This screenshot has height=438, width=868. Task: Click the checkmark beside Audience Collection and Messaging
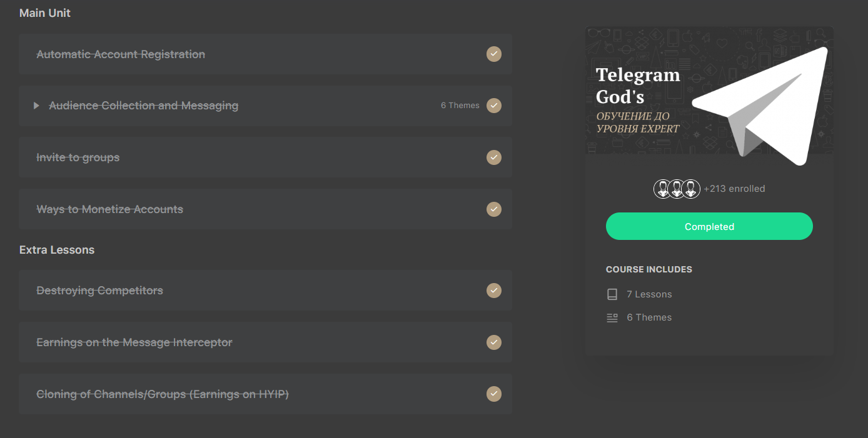tap(494, 106)
